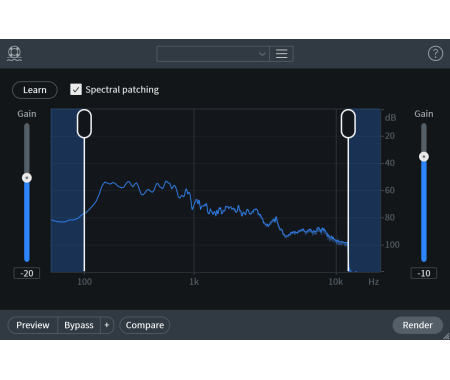Click the Bypass button
Image resolution: width=450 pixels, height=380 pixels.
click(79, 325)
